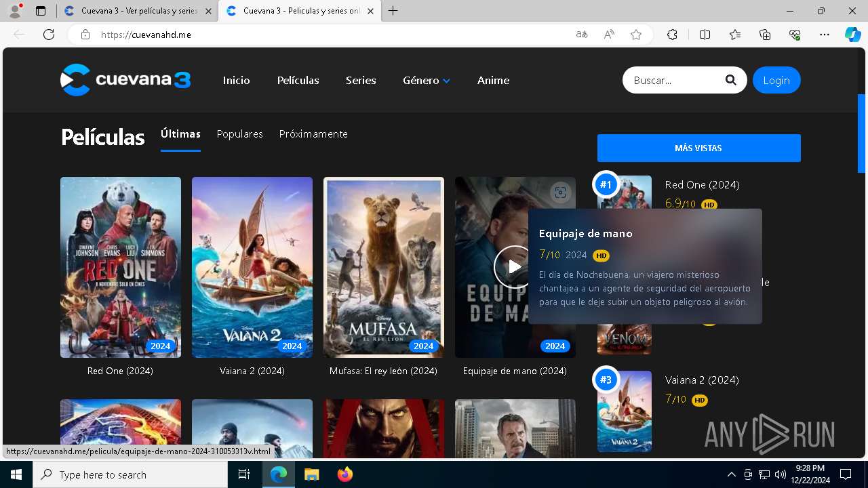
Task: Select the Últimas tab
Action: pyautogui.click(x=180, y=134)
